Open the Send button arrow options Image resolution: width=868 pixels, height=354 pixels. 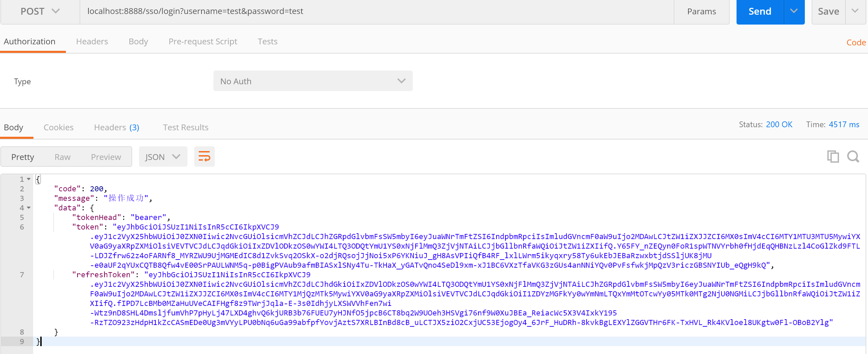pyautogui.click(x=794, y=12)
